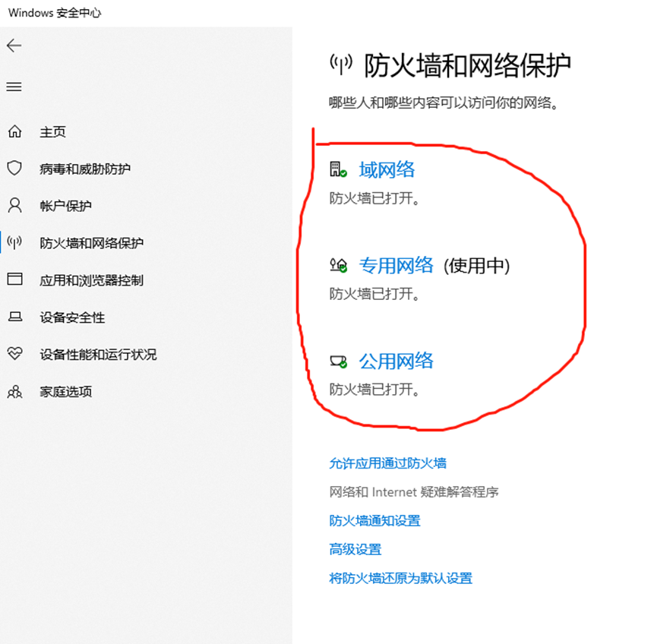Click the laptop icon for 设备安全性

[x=15, y=317]
